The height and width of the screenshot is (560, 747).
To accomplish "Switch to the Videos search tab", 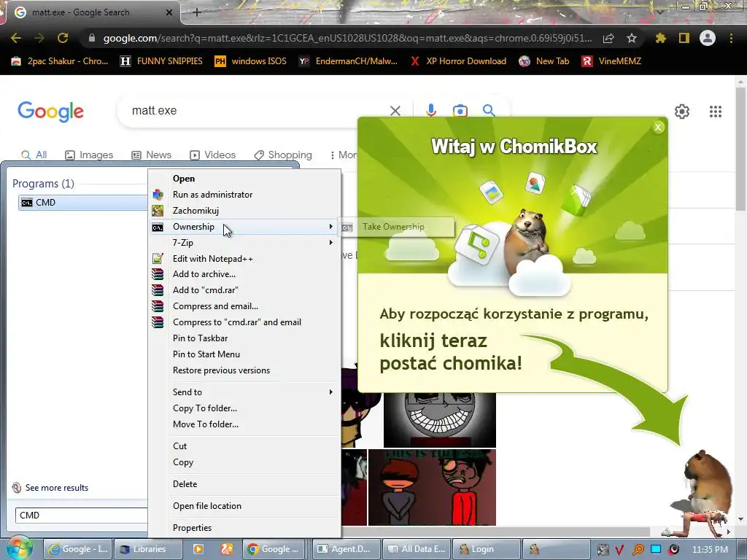I will point(212,155).
